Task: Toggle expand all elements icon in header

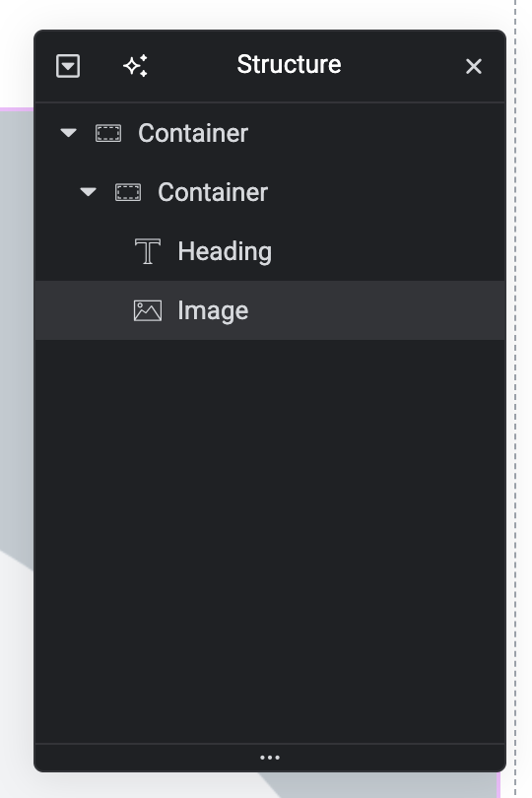Action: point(68,66)
